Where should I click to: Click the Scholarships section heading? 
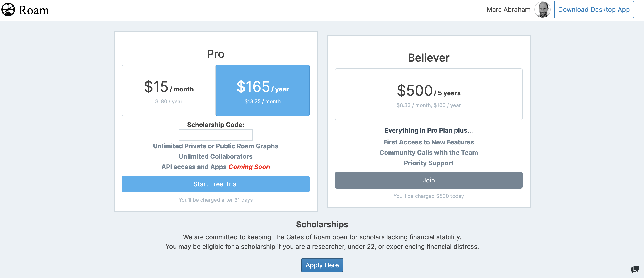click(x=322, y=224)
